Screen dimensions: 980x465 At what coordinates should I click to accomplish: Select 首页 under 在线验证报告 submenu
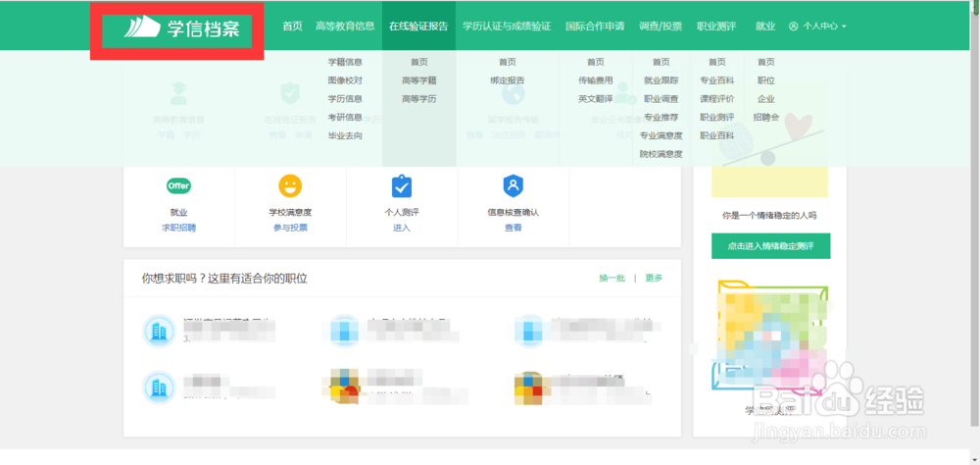[418, 62]
